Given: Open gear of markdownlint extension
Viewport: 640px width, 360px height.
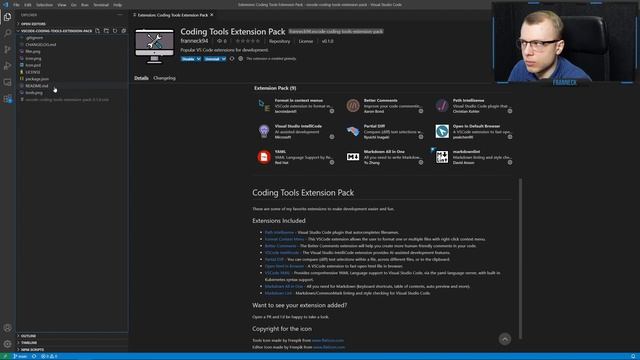Looking at the screenshot, I should 510,162.
